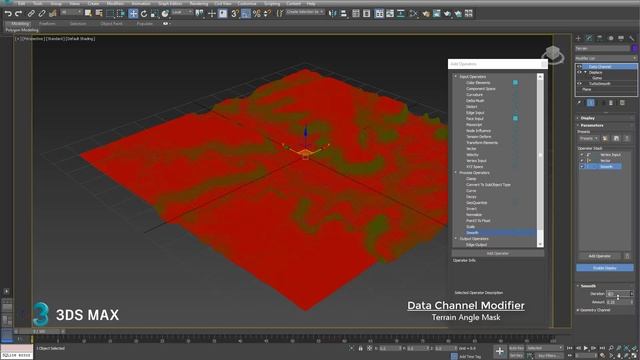Screen dimensions: 640x360
Task: Toggle the 3D Snaps button
Action: 235,13
